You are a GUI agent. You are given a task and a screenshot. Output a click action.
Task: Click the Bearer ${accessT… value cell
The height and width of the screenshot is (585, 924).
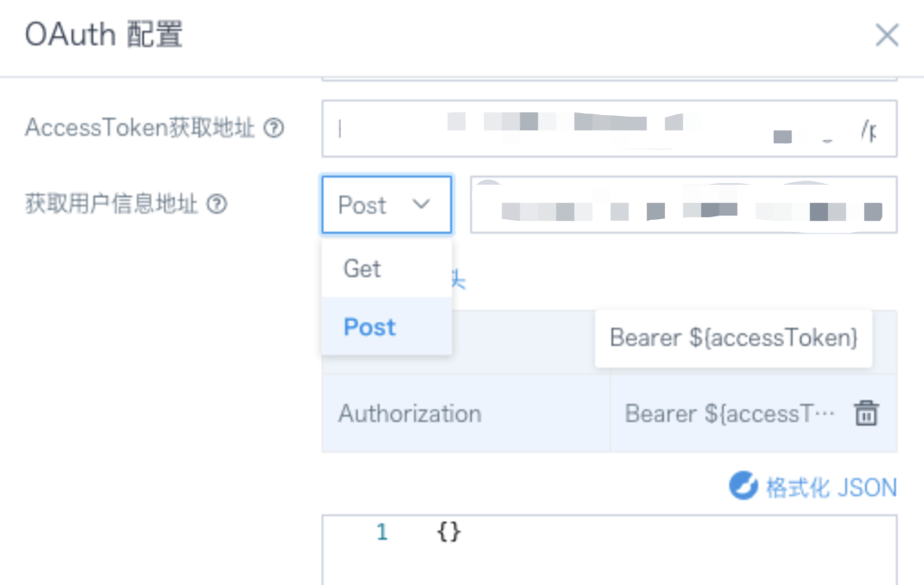pos(754,414)
